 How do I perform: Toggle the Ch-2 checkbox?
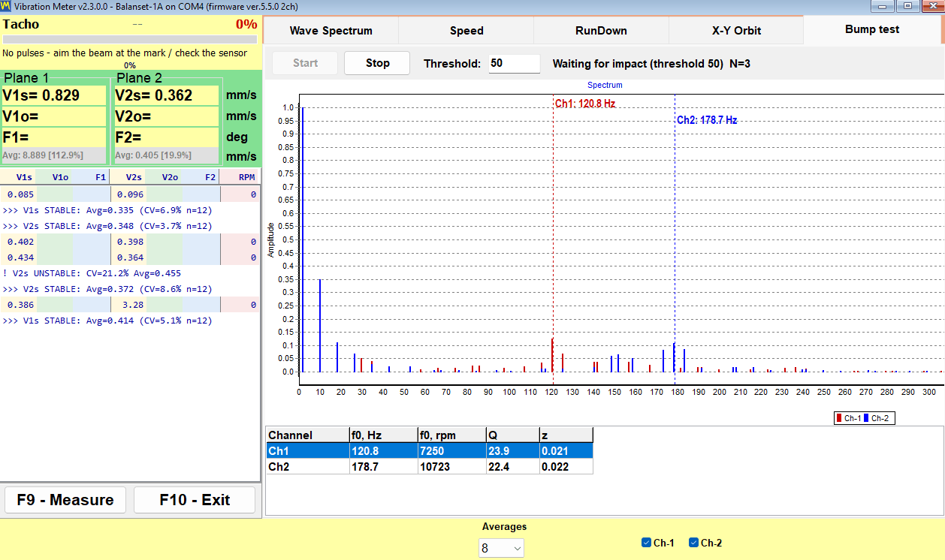click(693, 543)
